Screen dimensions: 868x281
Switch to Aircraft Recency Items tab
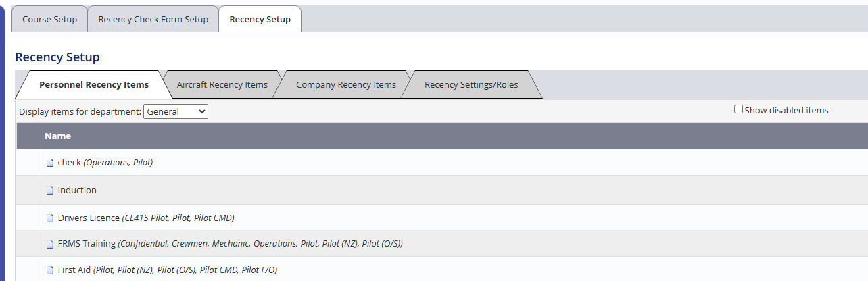click(222, 85)
